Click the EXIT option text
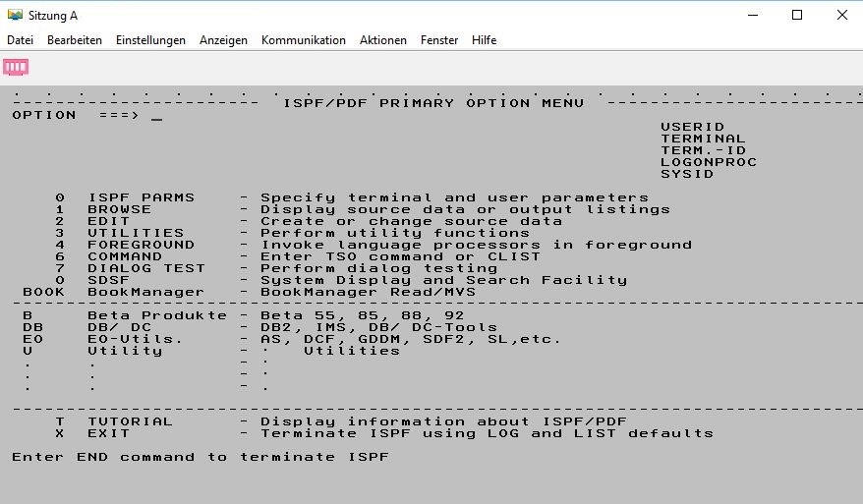This screenshot has height=504, width=863. [109, 433]
